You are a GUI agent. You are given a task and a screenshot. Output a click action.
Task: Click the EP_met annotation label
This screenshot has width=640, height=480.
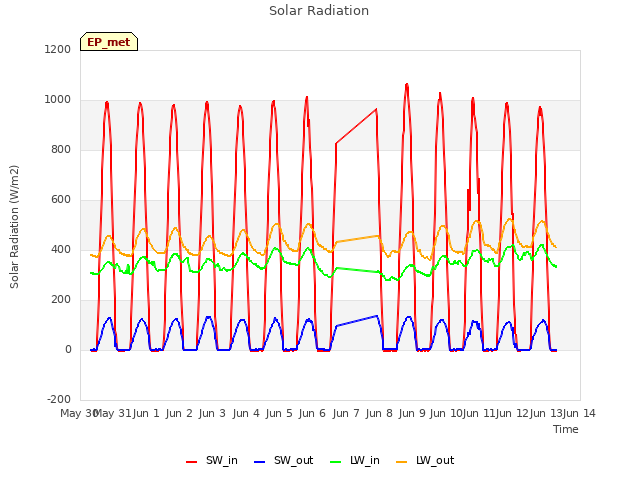(x=109, y=42)
